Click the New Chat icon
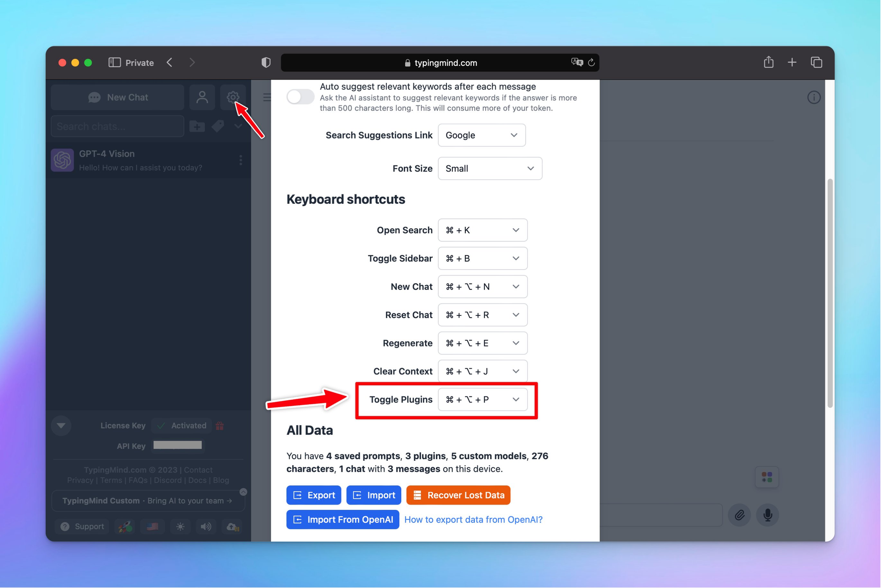This screenshot has width=881, height=588. click(118, 96)
